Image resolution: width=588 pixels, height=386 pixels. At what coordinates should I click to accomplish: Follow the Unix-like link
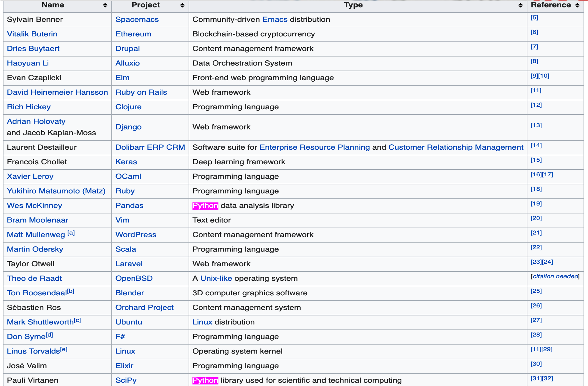pos(216,279)
